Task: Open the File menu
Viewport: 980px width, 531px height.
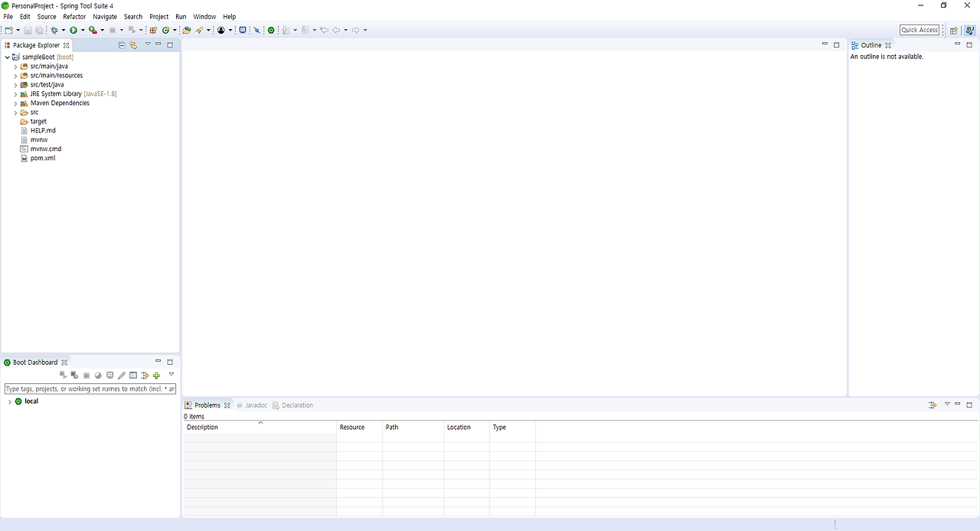Action: coord(8,16)
